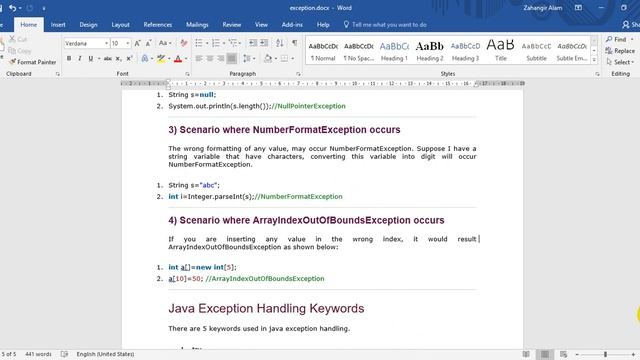Open font color dropdown arrow
The width and height of the screenshot is (640, 360).
[186, 59]
